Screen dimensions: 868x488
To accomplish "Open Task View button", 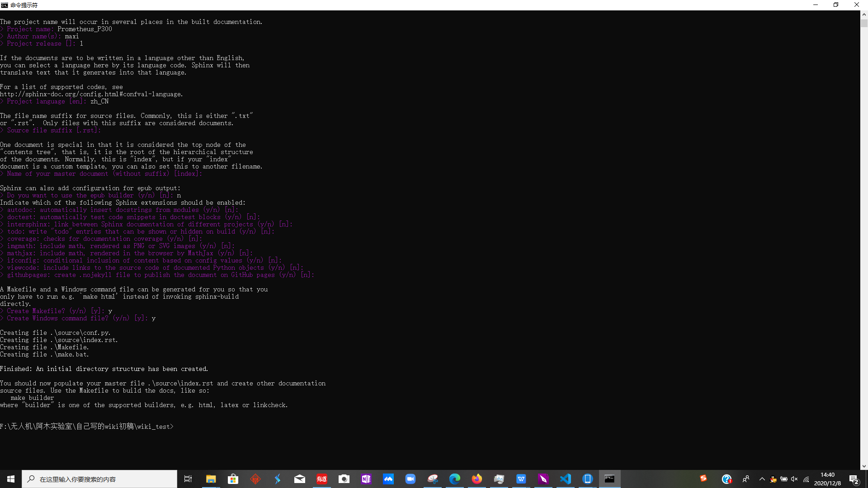I will coord(188,479).
